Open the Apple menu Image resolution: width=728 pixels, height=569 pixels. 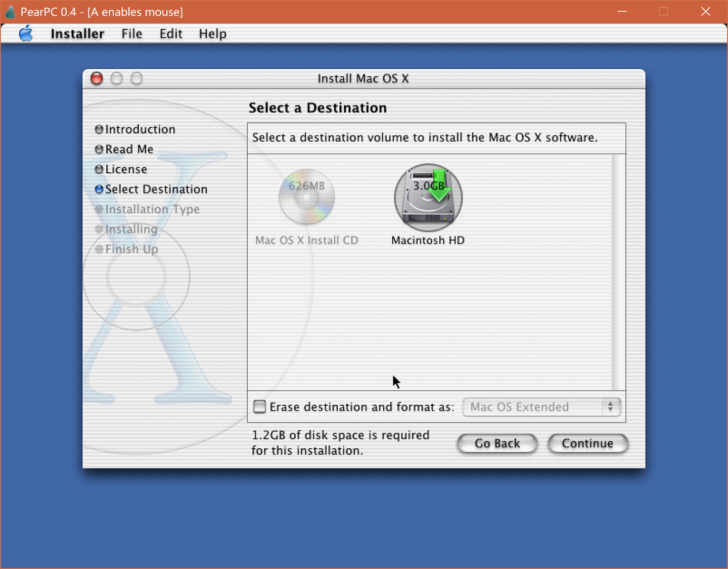coord(26,33)
